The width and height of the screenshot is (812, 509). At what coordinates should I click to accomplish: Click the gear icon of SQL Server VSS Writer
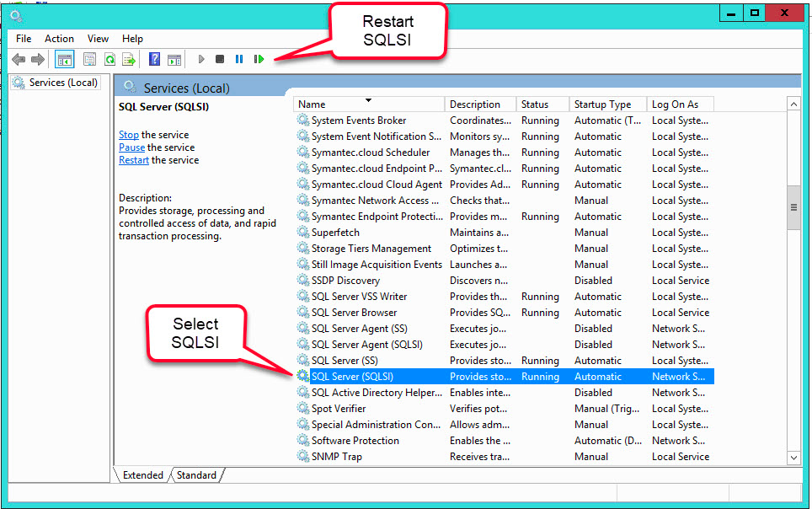303,297
